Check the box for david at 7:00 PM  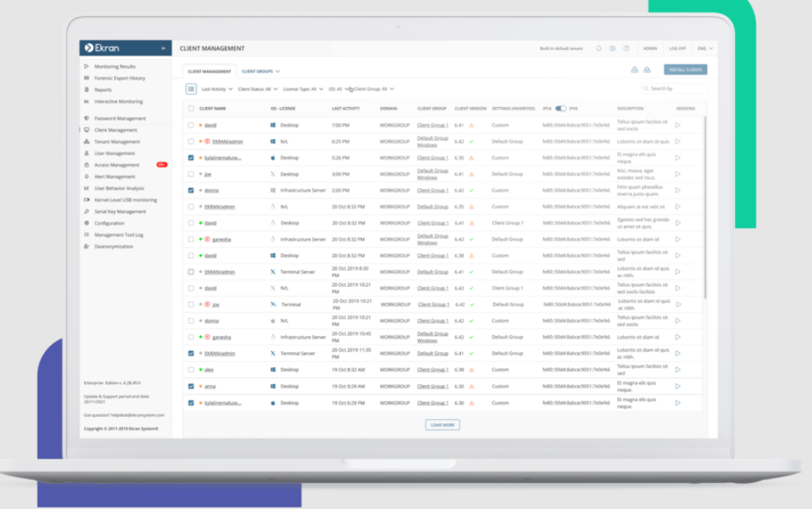pyautogui.click(x=191, y=125)
